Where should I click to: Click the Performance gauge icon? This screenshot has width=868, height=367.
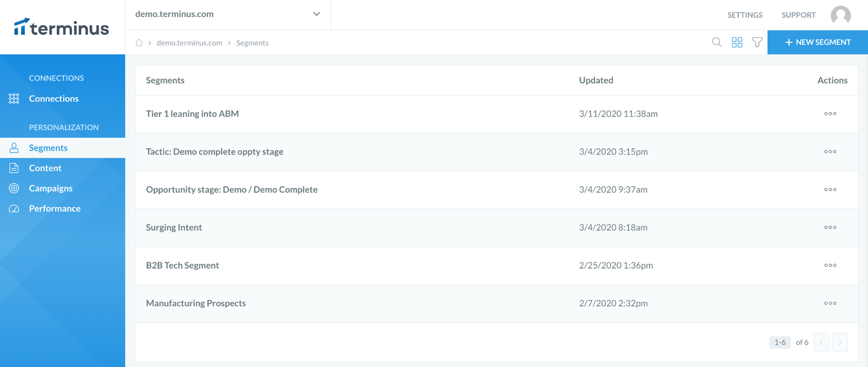[14, 209]
